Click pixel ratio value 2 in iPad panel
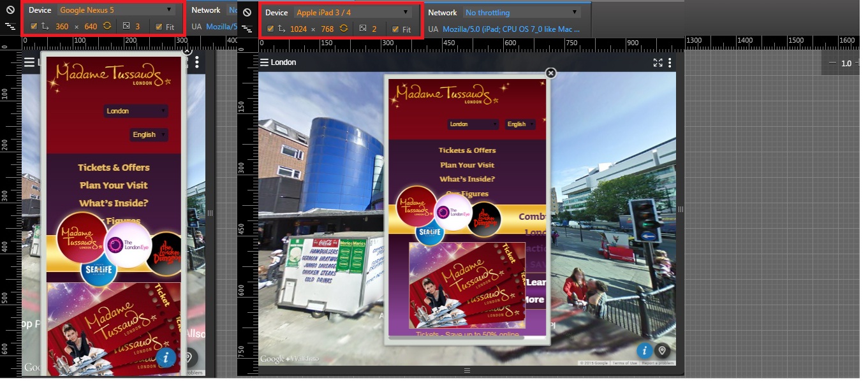This screenshot has height=381, width=868. tap(374, 29)
